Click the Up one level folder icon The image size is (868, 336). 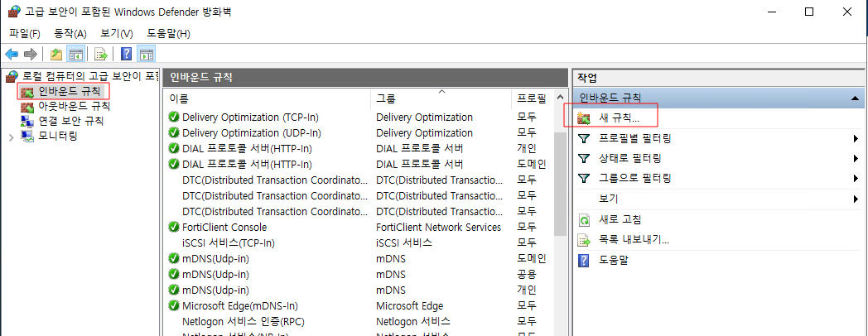pyautogui.click(x=56, y=54)
